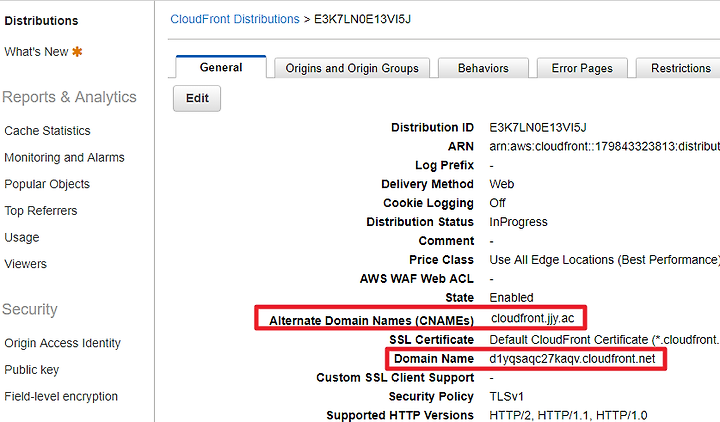Open Cache Statistics report
The width and height of the screenshot is (720, 422).
pyautogui.click(x=47, y=131)
